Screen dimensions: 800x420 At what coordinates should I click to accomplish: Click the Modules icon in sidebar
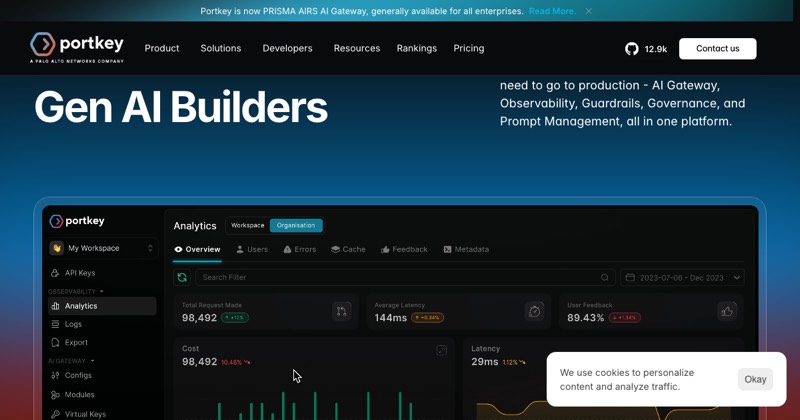pos(55,394)
